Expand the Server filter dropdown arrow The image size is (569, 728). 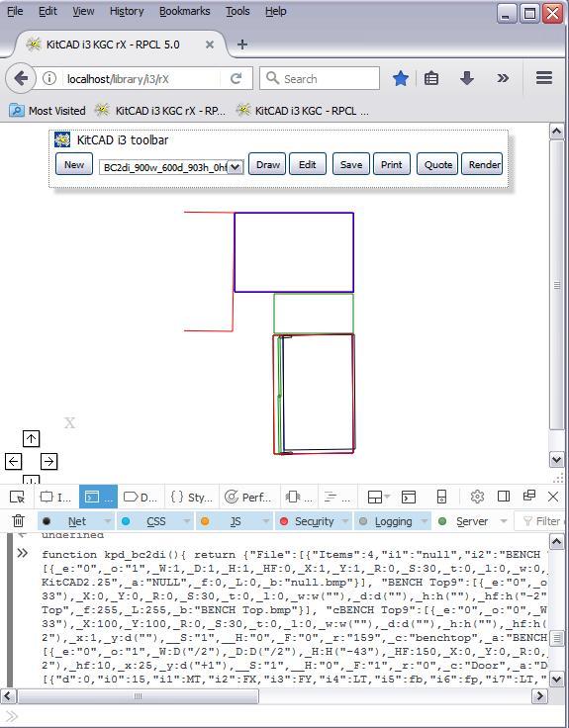coord(504,521)
